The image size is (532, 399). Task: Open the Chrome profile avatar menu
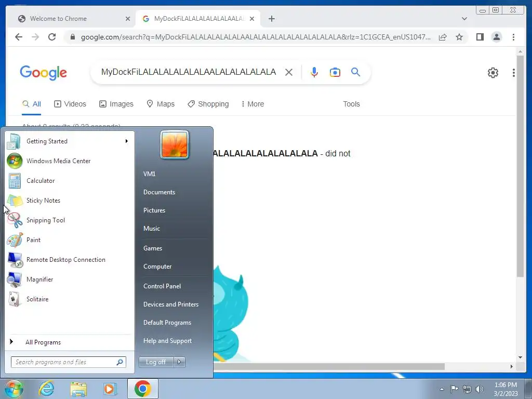pos(496,37)
